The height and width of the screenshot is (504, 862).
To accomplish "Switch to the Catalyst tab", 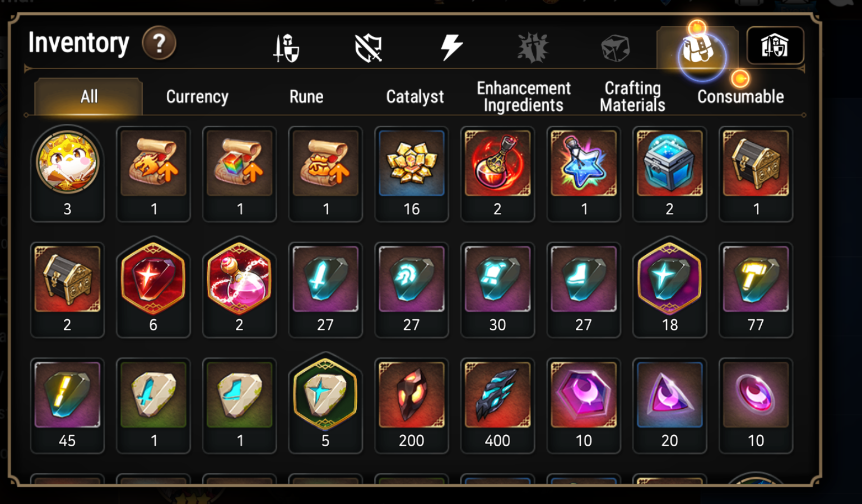I will point(415,97).
